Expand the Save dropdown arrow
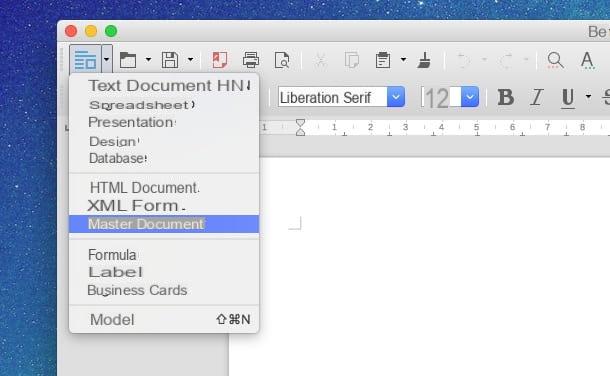Screen dimensions: 610x376 pos(190,59)
